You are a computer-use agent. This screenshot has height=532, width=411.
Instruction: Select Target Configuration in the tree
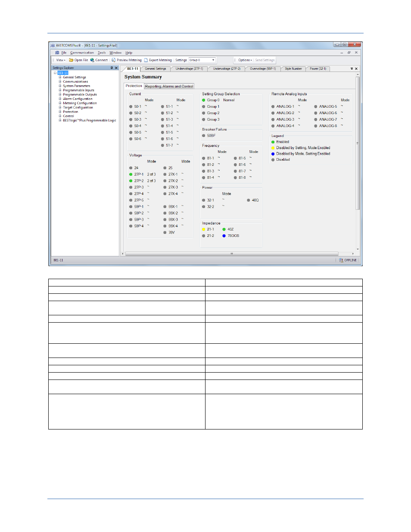[x=78, y=107]
